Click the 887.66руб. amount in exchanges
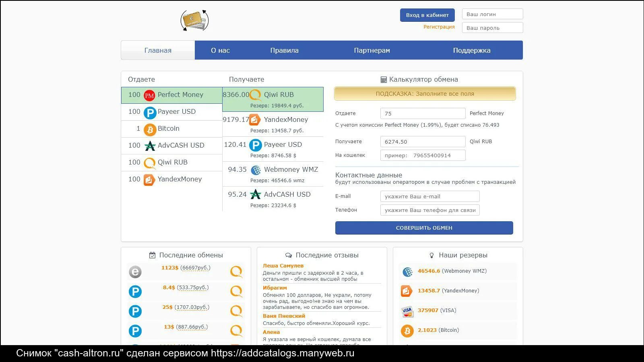The height and width of the screenshot is (362, 644). [x=192, y=327]
